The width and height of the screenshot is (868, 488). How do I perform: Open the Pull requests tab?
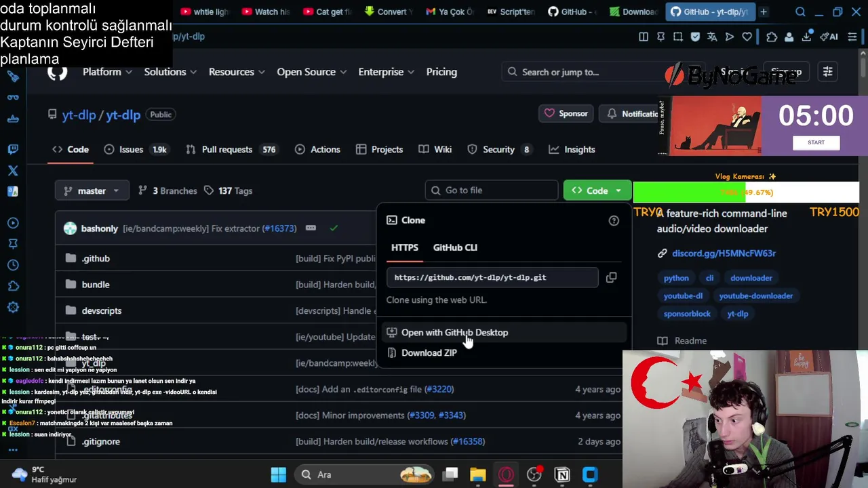pyautogui.click(x=232, y=150)
